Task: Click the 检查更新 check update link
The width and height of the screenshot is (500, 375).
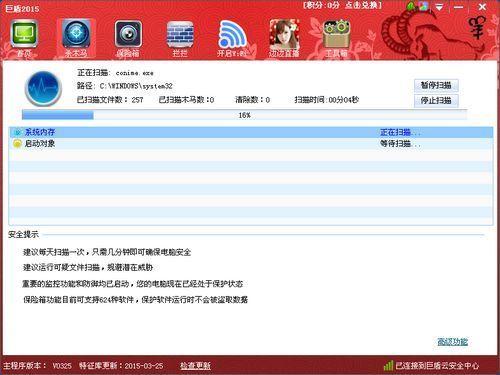Action: point(195,366)
